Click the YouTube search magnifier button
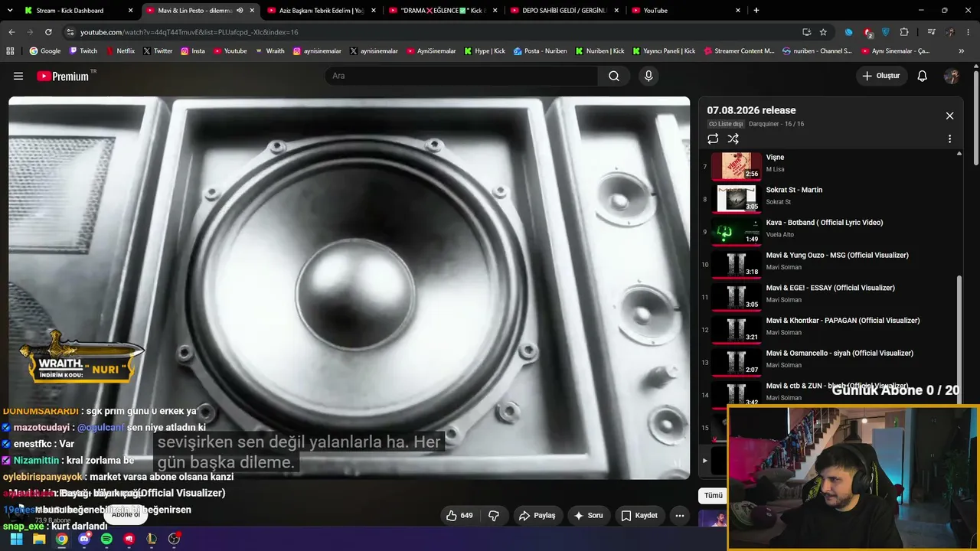Image resolution: width=980 pixels, height=551 pixels. point(614,76)
